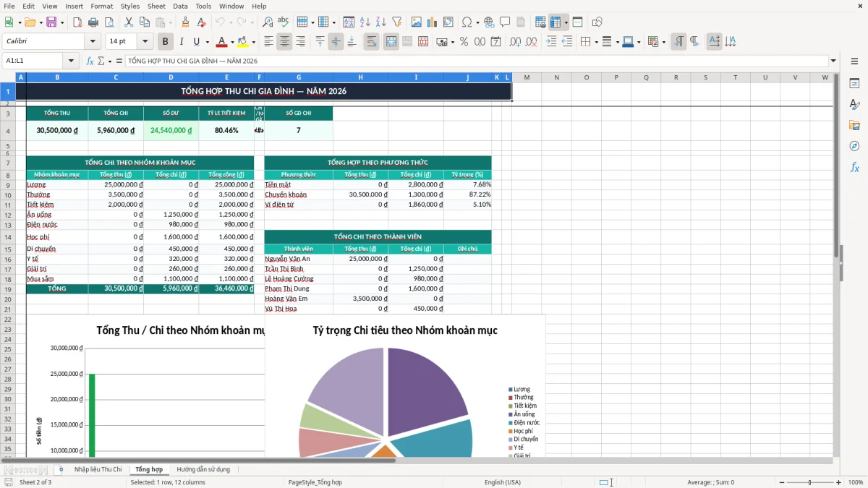Image resolution: width=868 pixels, height=488 pixels.
Task: Click Clear Direct Formatting icon
Action: (x=201, y=22)
